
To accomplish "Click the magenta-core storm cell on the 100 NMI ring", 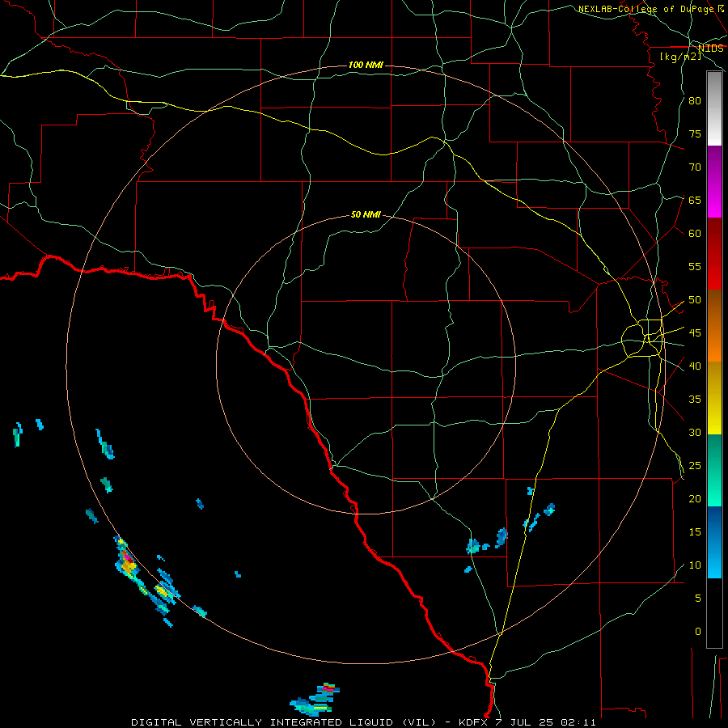I will (x=126, y=558).
